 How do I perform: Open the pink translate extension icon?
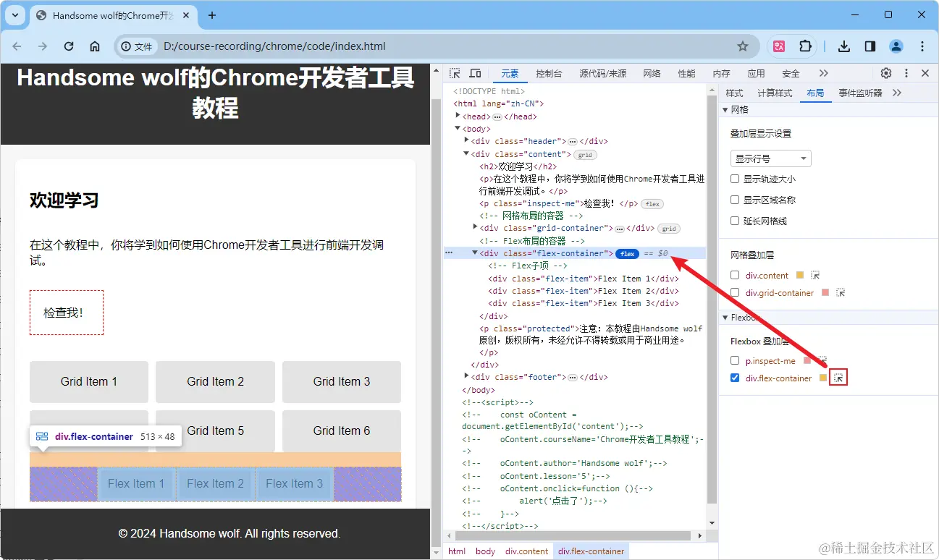pyautogui.click(x=780, y=46)
